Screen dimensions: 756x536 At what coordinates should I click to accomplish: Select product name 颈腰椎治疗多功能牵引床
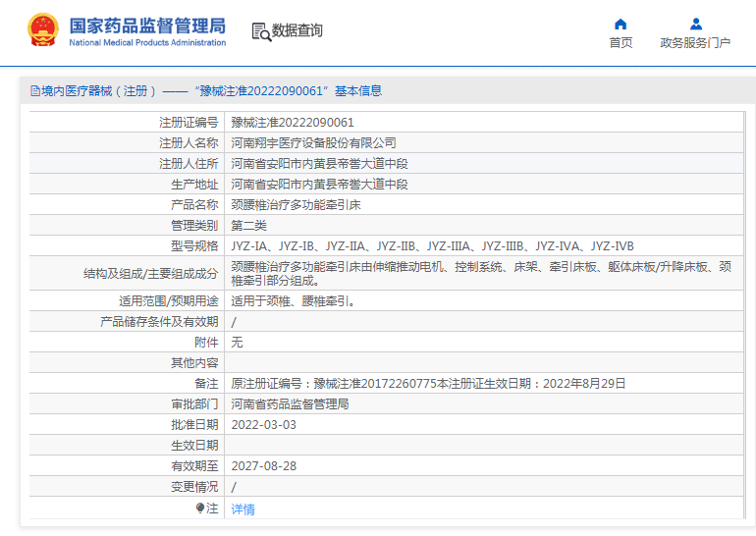click(x=296, y=205)
